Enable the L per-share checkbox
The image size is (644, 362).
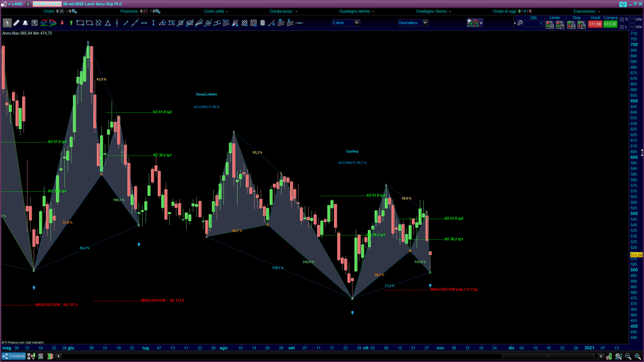(x=622, y=27)
